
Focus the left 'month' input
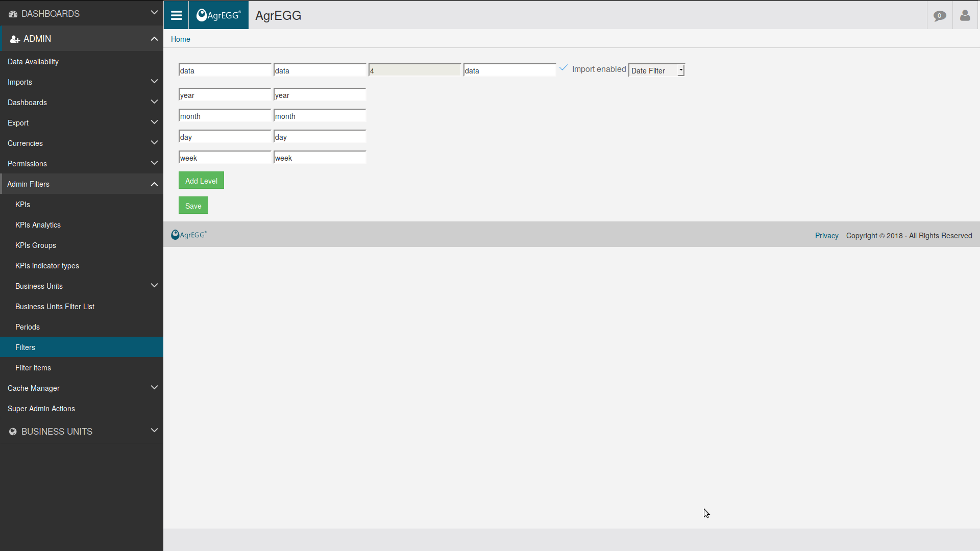click(225, 116)
